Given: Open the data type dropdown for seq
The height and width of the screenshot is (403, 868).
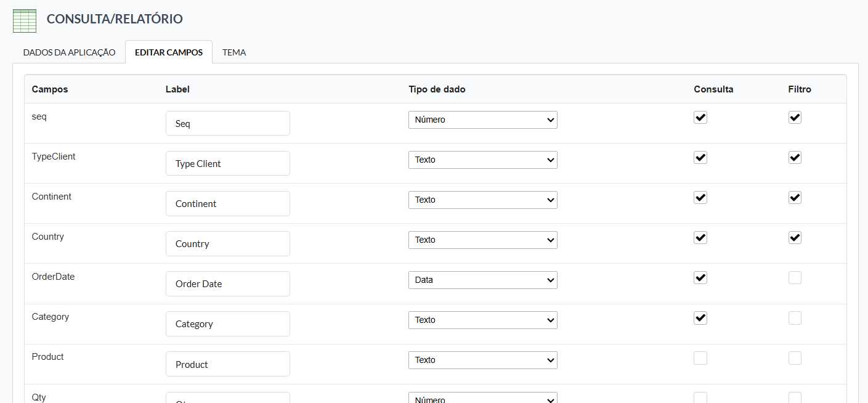Looking at the screenshot, I should click(x=482, y=120).
